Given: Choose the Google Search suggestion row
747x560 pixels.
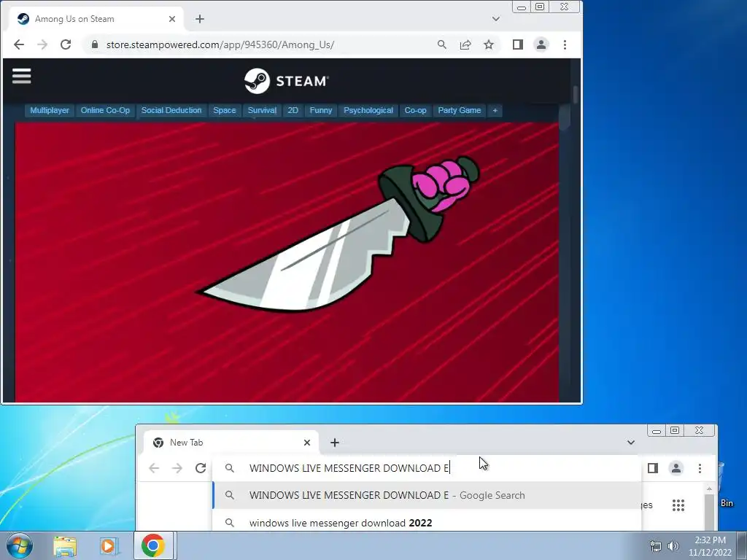Looking at the screenshot, I should tap(426, 495).
